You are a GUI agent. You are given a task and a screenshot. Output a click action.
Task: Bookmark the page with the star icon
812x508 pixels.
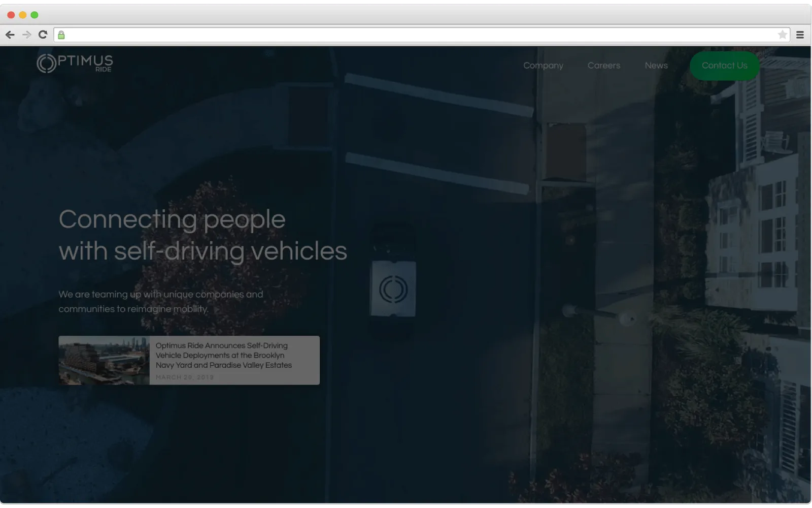[x=782, y=35]
